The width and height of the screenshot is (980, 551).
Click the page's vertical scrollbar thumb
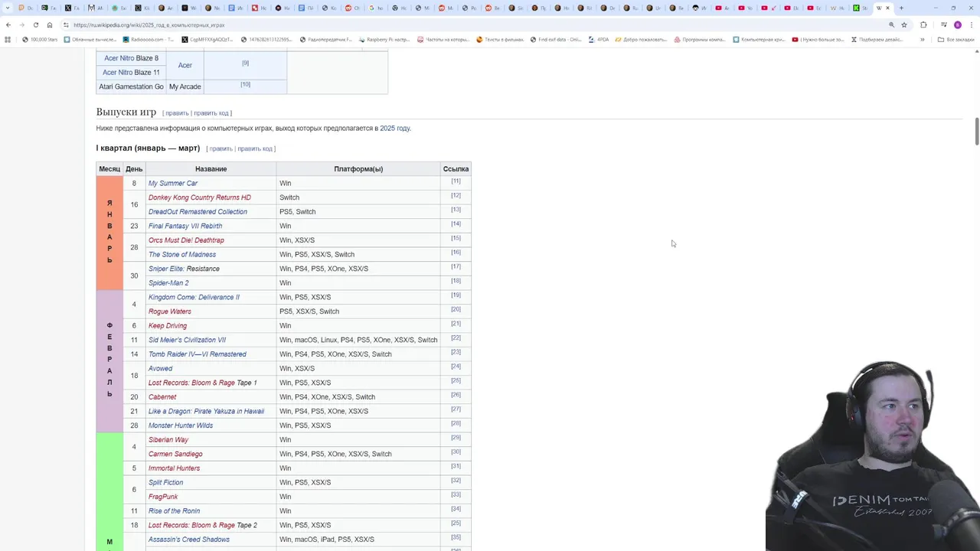coord(976,132)
